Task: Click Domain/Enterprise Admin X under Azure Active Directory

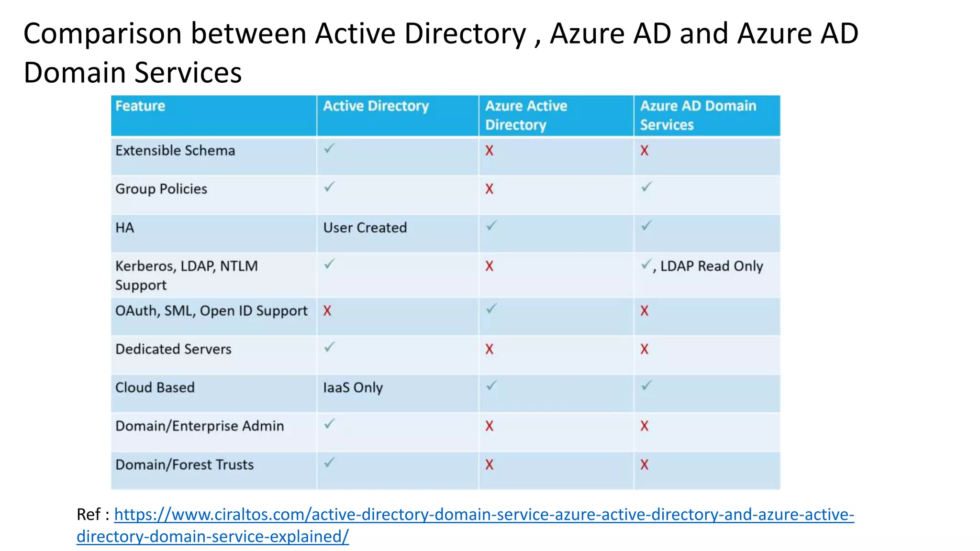Action: point(489,426)
